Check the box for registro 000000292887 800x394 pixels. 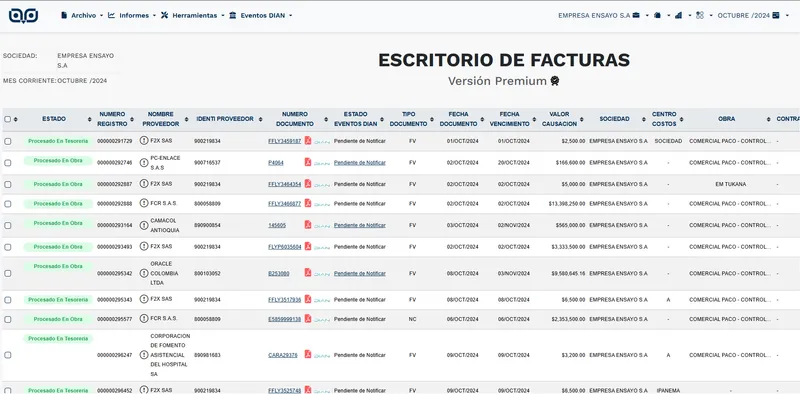point(8,184)
